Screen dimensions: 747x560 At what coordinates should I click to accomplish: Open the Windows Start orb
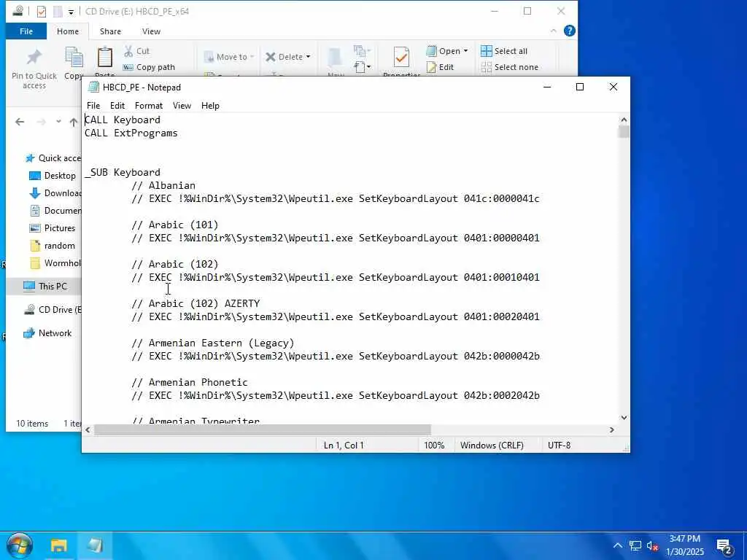[x=20, y=545]
